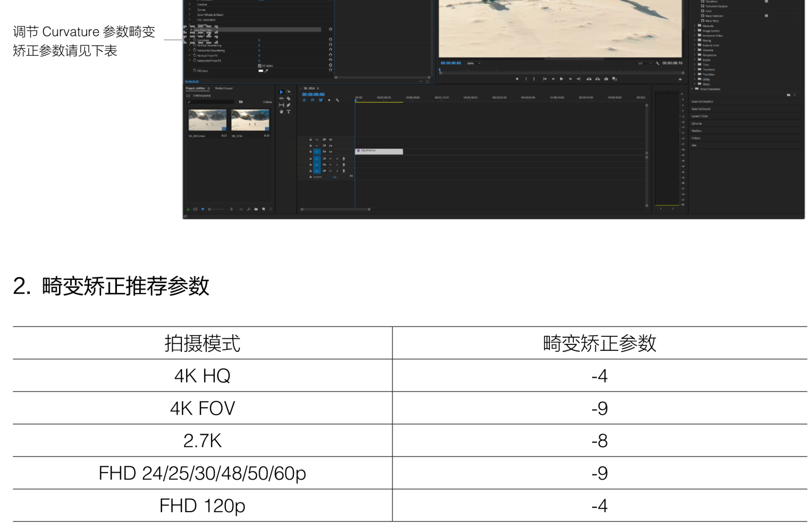
Task: Add marker in timeline header
Action: coord(329,100)
